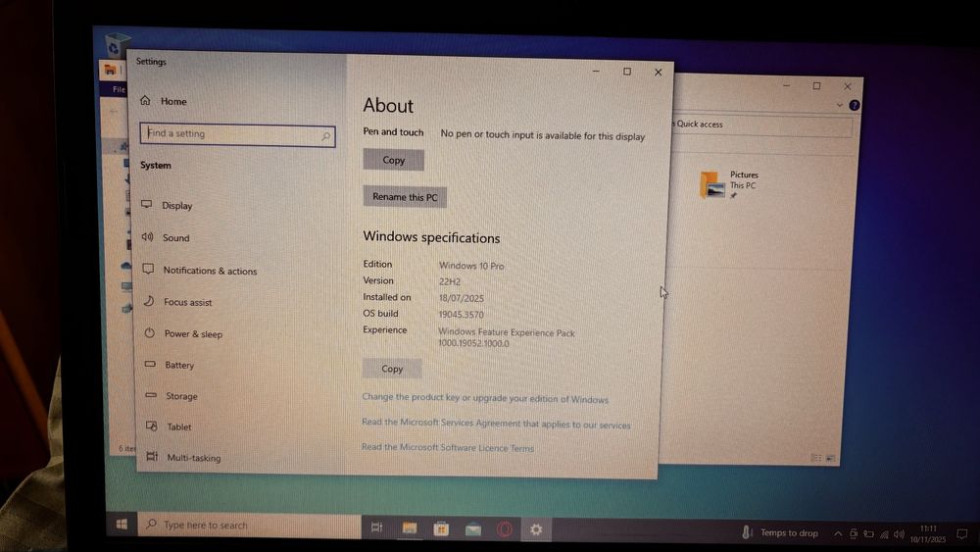Open the Temps to drop weather widget
This screenshot has height=552, width=980.
[779, 532]
